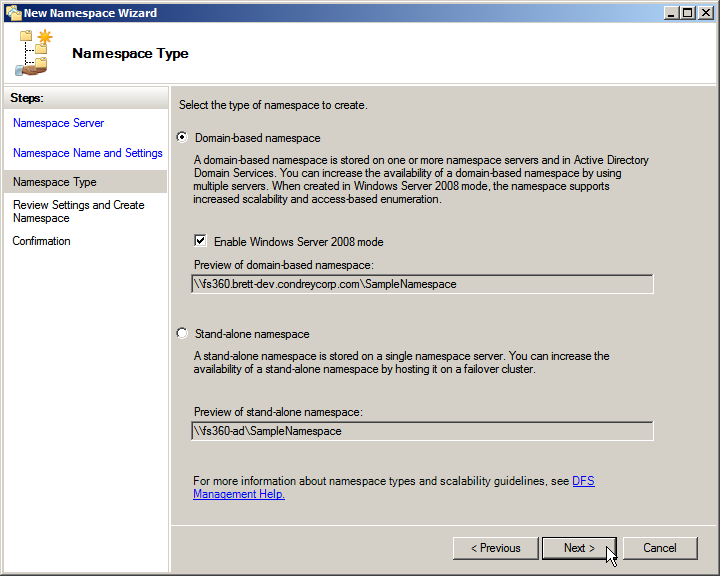The image size is (720, 576).
Task: Select Domain-based namespace radio button
Action: 182,137
